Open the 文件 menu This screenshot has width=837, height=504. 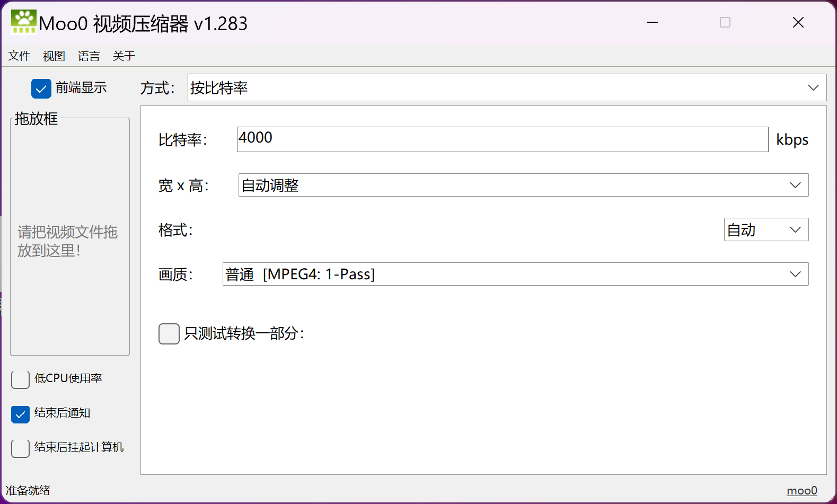19,56
